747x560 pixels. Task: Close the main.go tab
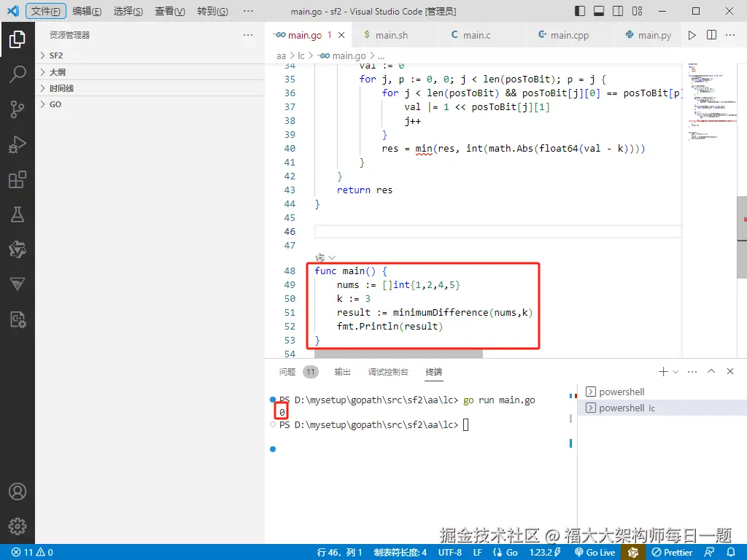tap(341, 35)
